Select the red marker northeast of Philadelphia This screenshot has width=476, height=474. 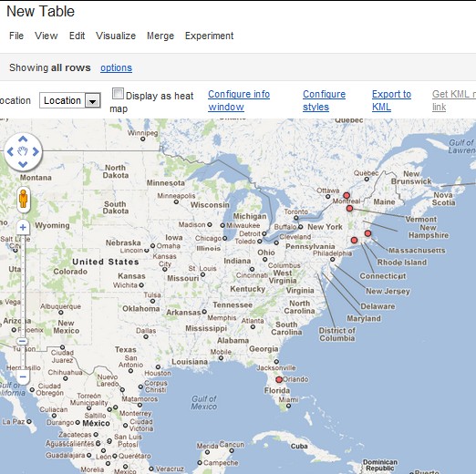point(354,241)
